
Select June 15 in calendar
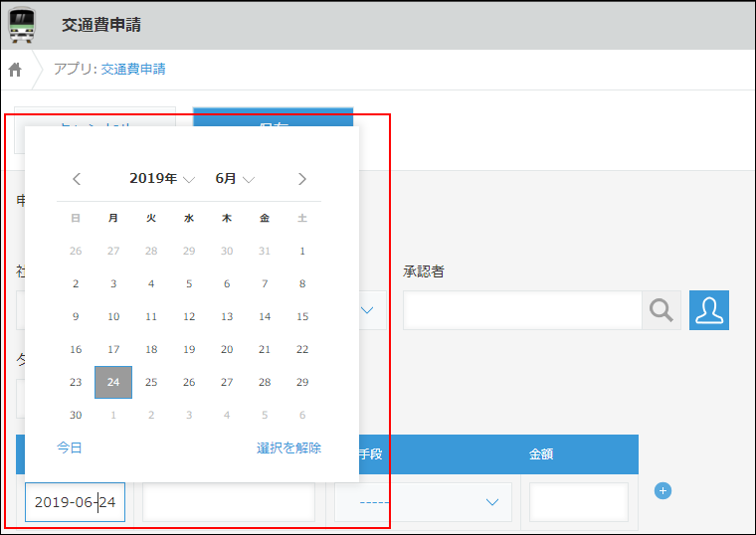302,316
